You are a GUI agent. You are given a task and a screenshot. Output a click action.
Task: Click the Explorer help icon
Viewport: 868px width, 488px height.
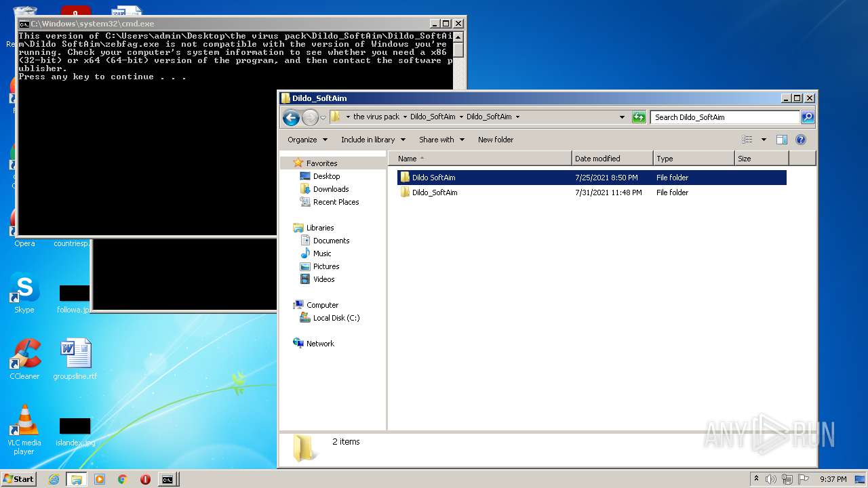(x=801, y=140)
